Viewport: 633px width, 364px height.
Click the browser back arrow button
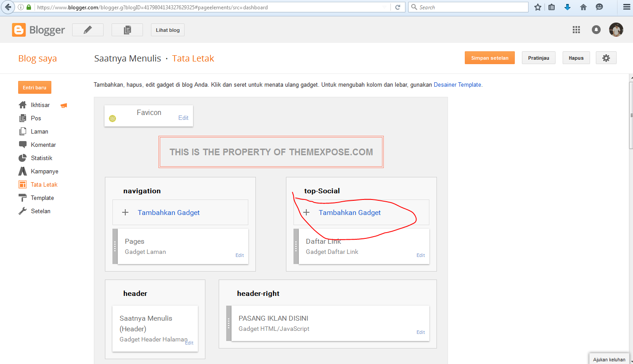(8, 7)
